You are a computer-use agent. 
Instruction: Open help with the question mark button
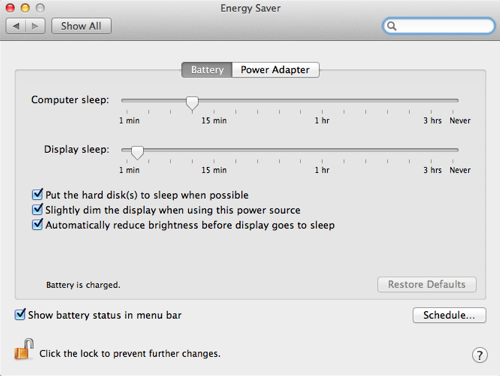[x=480, y=355]
